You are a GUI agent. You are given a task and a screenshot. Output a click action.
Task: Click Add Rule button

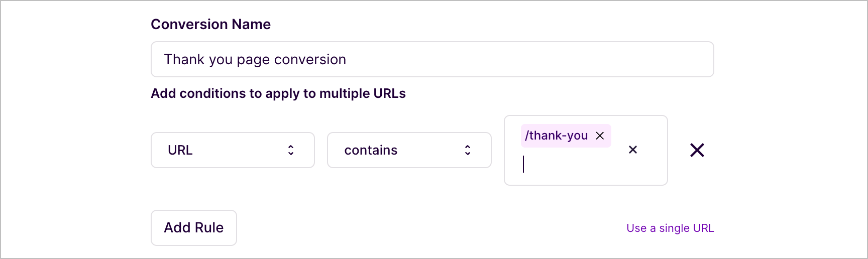tap(194, 228)
